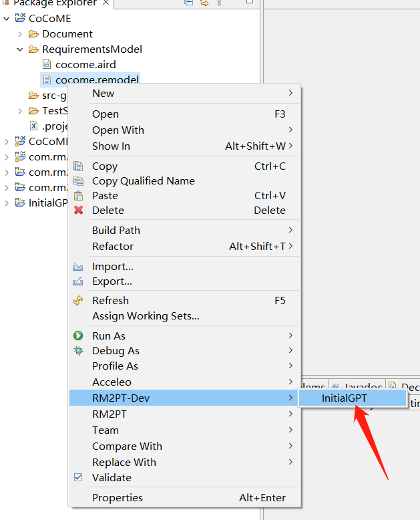Image resolution: width=420 pixels, height=520 pixels.
Task: Expand the InitialGPT project node
Action: pyautogui.click(x=7, y=203)
